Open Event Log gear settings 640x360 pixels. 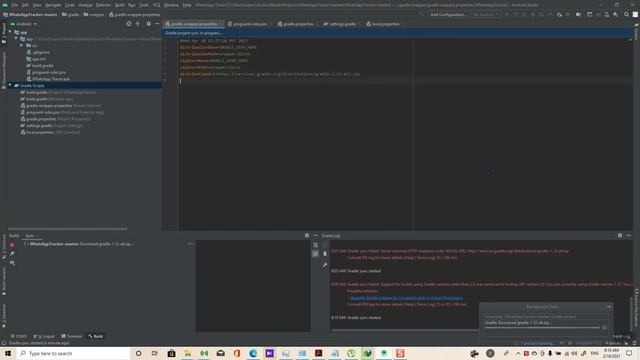[620, 236]
